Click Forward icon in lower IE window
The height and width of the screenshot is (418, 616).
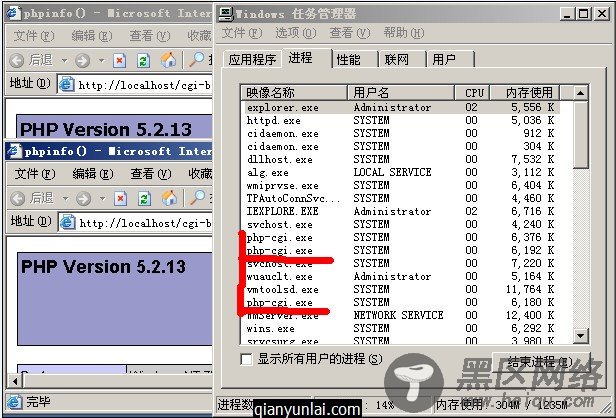click(x=83, y=198)
